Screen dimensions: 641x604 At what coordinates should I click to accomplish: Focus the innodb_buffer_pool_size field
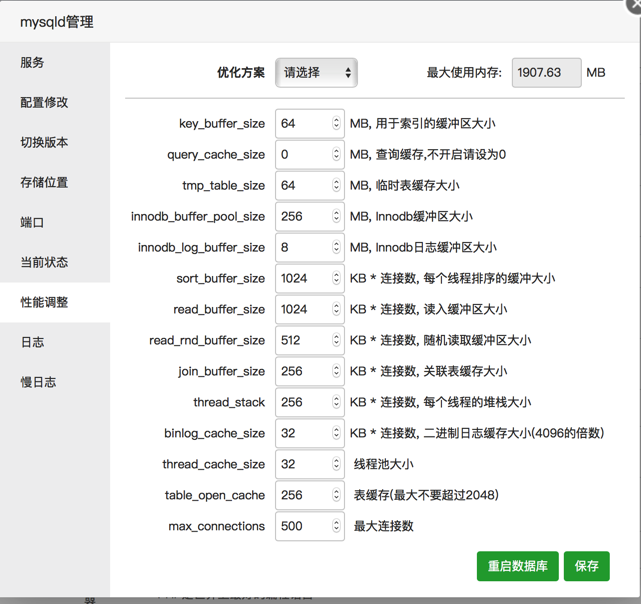tap(310, 216)
